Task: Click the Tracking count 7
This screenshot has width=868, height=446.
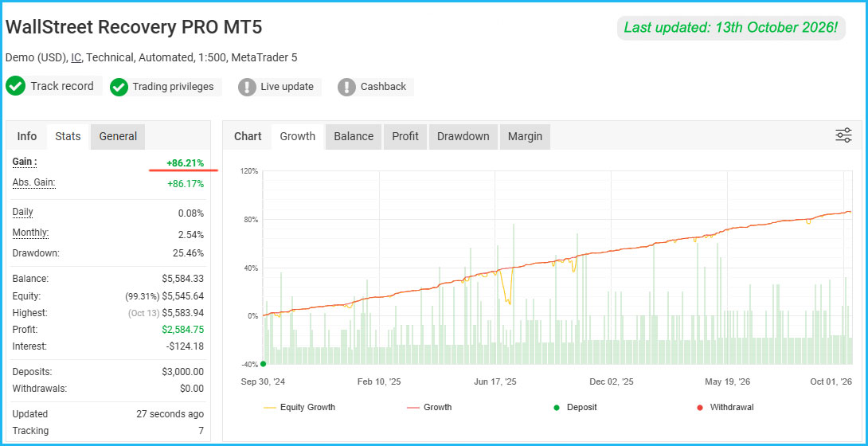Action: click(201, 431)
